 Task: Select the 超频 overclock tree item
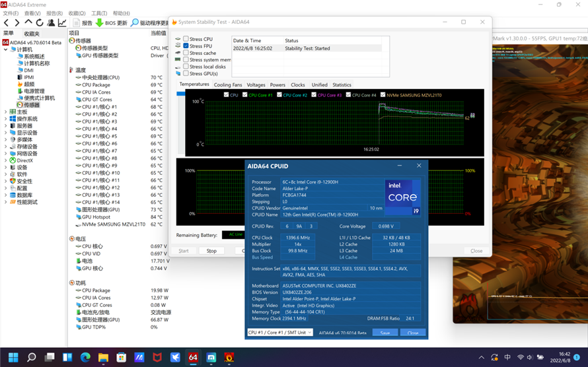click(29, 84)
